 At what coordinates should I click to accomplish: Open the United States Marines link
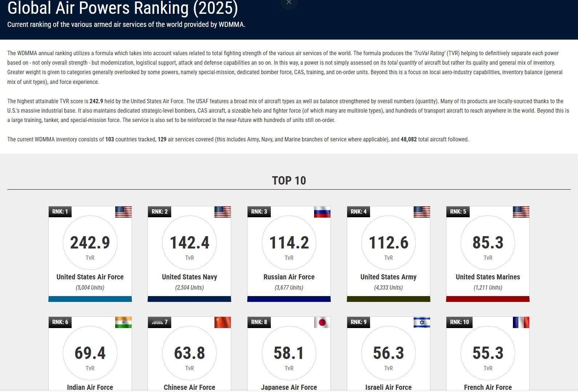(488, 277)
